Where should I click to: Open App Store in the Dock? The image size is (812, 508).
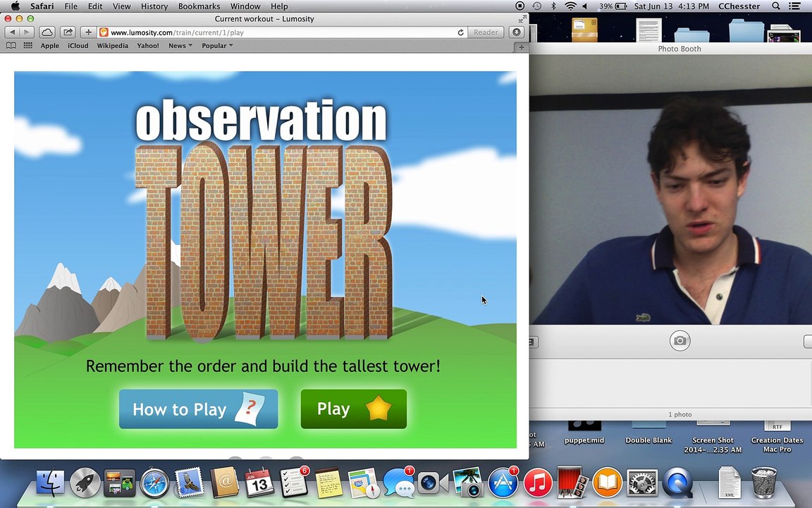tap(503, 483)
